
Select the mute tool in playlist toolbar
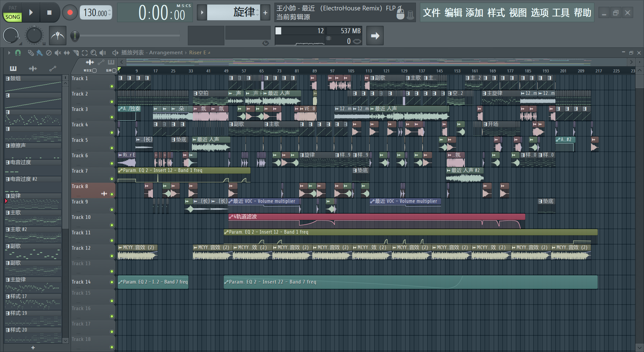pos(58,53)
